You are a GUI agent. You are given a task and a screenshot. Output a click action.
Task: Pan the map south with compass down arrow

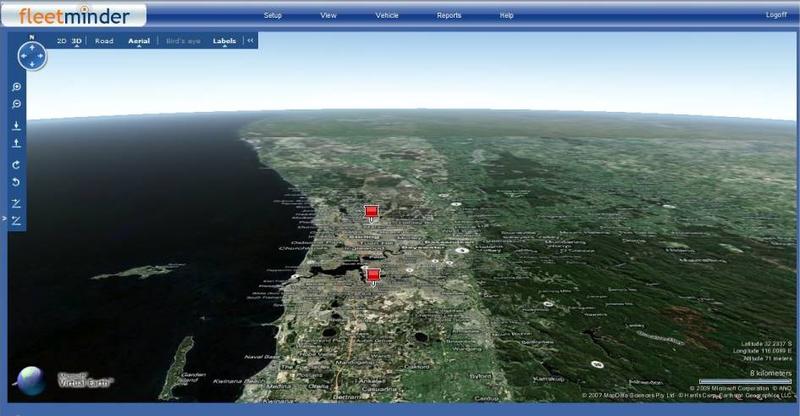coord(32,64)
